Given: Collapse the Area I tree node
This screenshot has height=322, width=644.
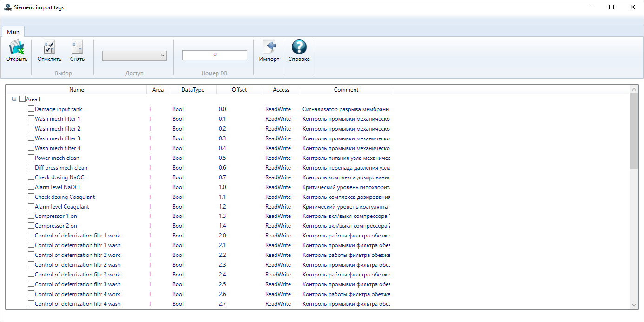Looking at the screenshot, I should click(14, 99).
